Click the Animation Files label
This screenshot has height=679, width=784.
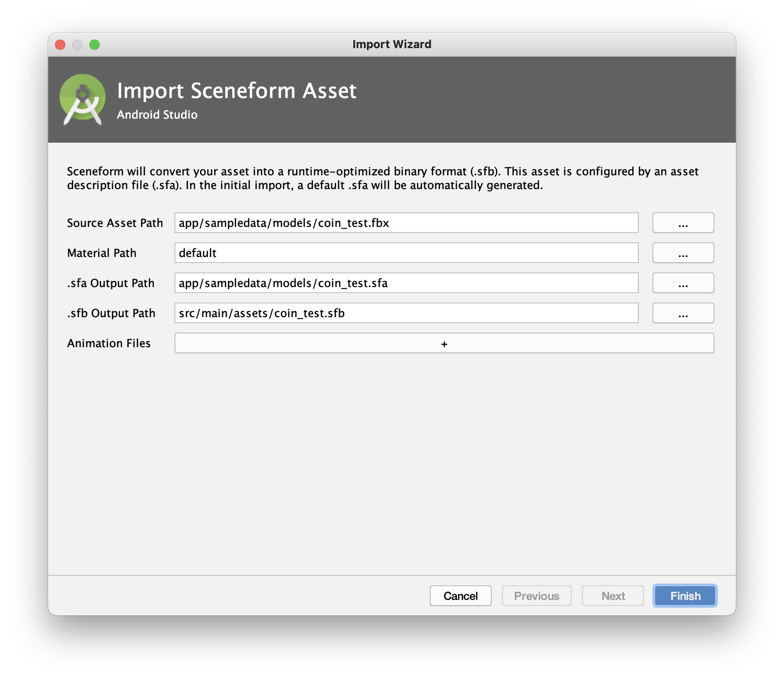coord(109,343)
